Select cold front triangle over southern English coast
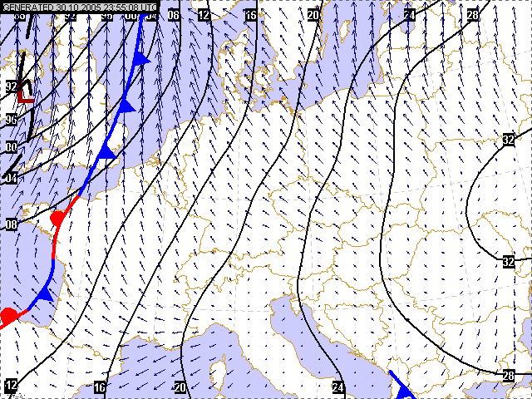 (x=106, y=151)
